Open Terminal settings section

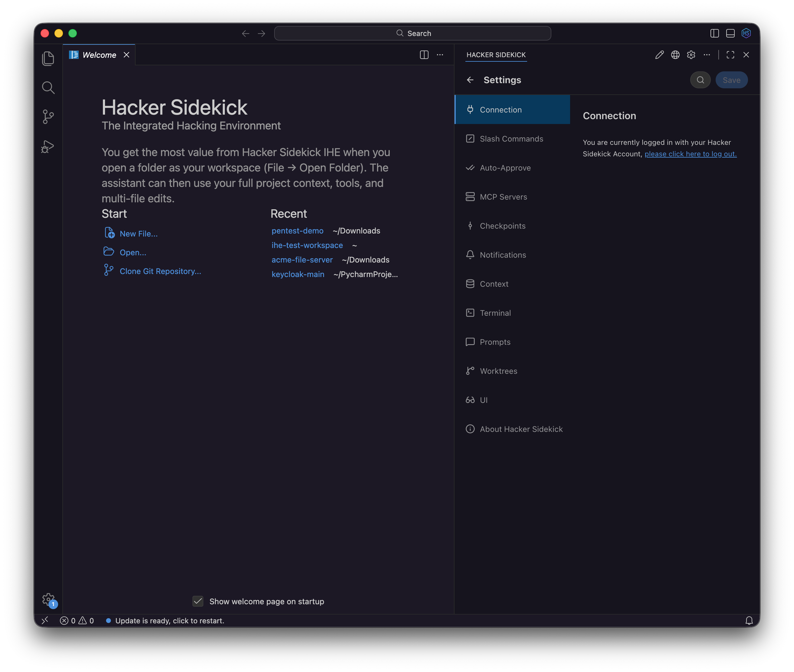tap(512, 313)
